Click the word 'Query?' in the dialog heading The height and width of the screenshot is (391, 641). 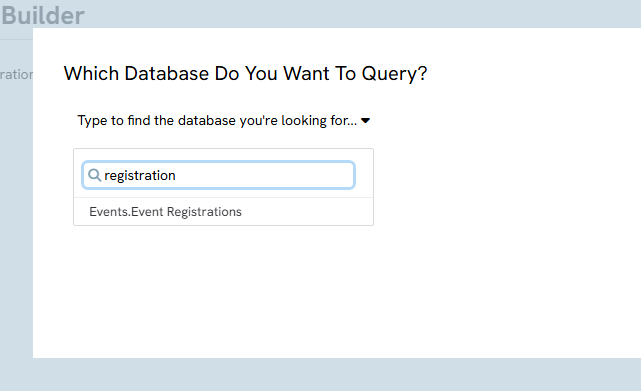click(394, 74)
